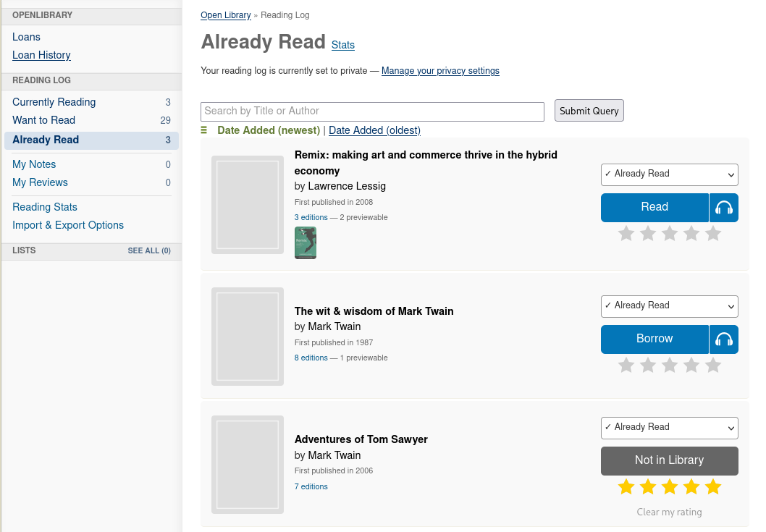
Task: Rate Remix one star
Action: tap(626, 234)
